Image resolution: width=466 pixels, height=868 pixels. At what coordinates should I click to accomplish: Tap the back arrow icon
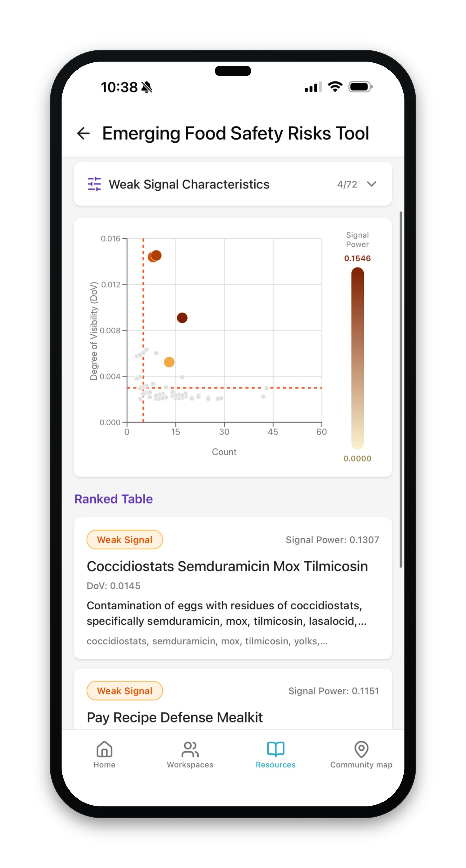83,133
